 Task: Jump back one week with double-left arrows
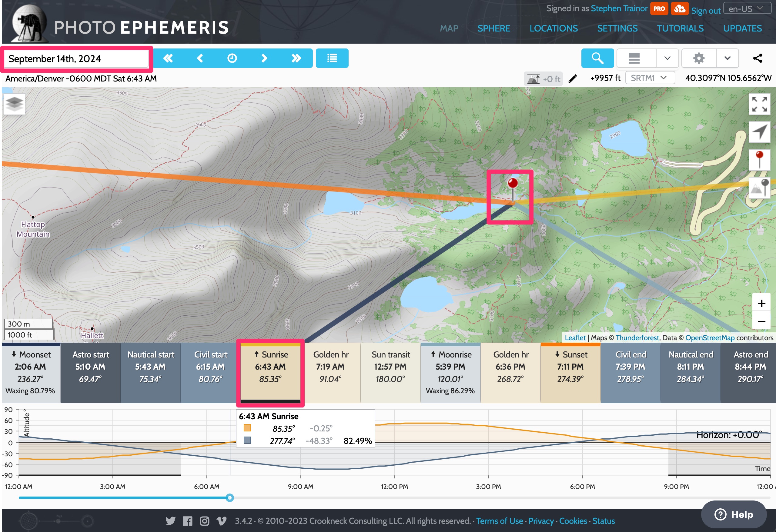168,58
